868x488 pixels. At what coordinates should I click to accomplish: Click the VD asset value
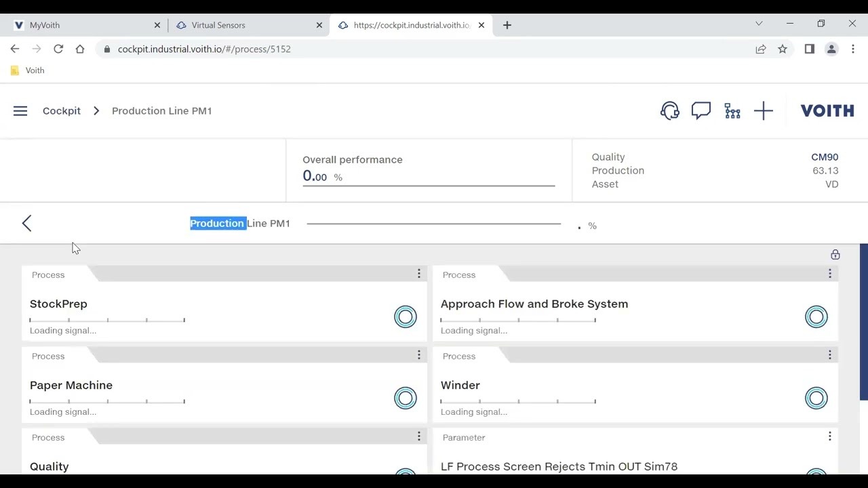[x=831, y=184]
